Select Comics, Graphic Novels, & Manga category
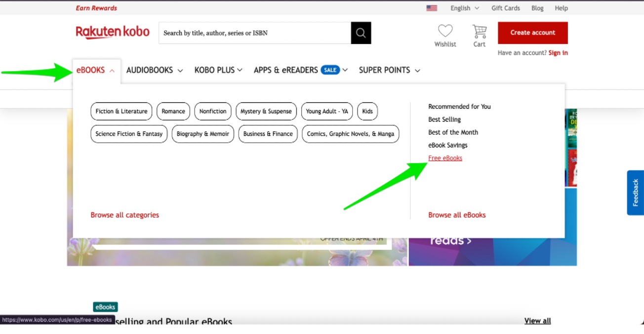The image size is (644, 334). (351, 134)
